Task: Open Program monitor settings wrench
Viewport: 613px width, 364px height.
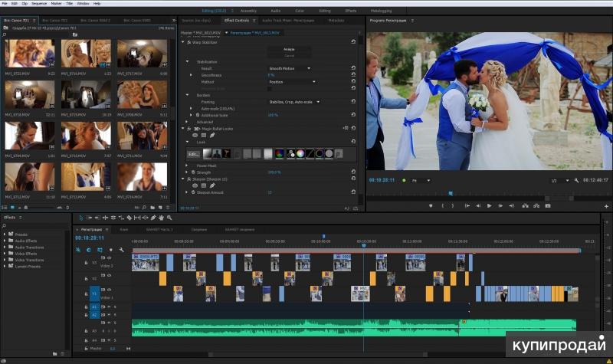Action: pos(576,180)
